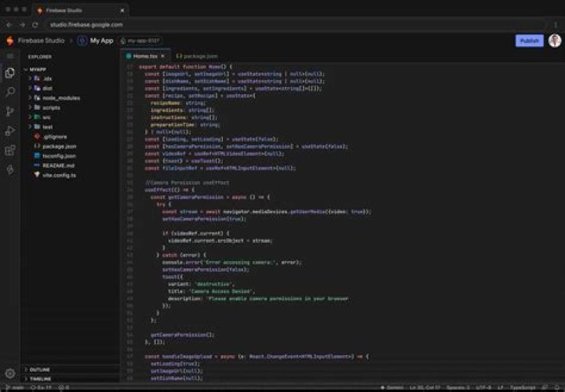Open the Source Control view icon
Image resolution: width=565 pixels, height=392 pixels.
point(10,111)
